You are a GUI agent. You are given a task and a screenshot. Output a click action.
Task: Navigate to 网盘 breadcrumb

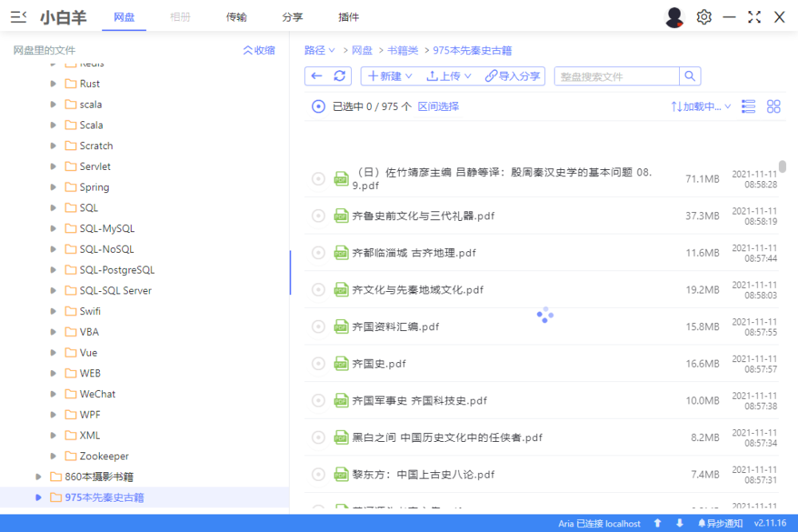point(361,50)
